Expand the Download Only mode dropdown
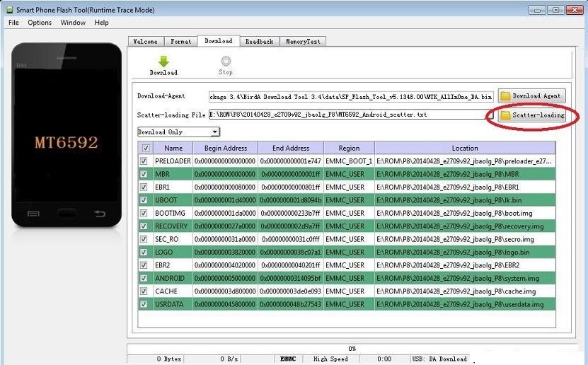 [x=214, y=132]
